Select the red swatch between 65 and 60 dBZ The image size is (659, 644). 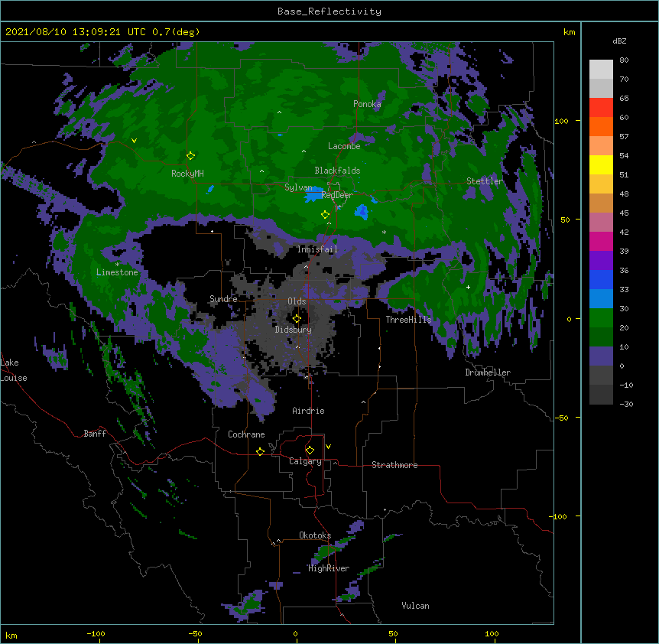coord(601,108)
